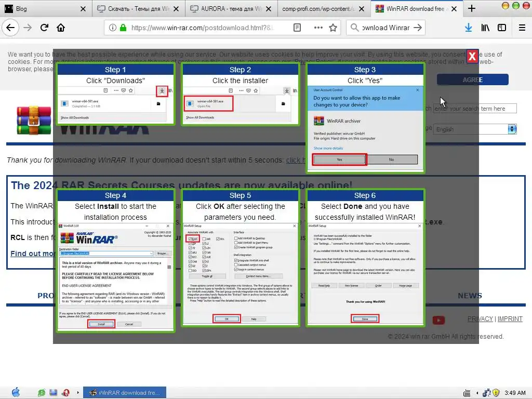Open the Library bookshelf icon
Screen dimensions: 532x399
(x=485, y=28)
